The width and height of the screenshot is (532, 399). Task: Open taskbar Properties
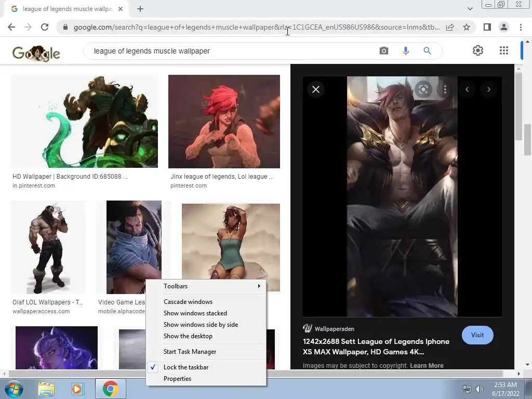click(206, 379)
